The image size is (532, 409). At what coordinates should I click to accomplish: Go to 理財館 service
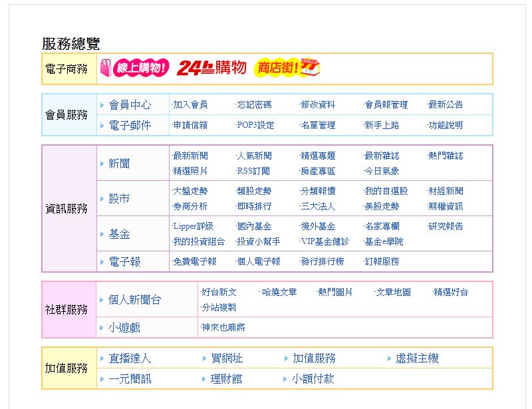(x=226, y=379)
